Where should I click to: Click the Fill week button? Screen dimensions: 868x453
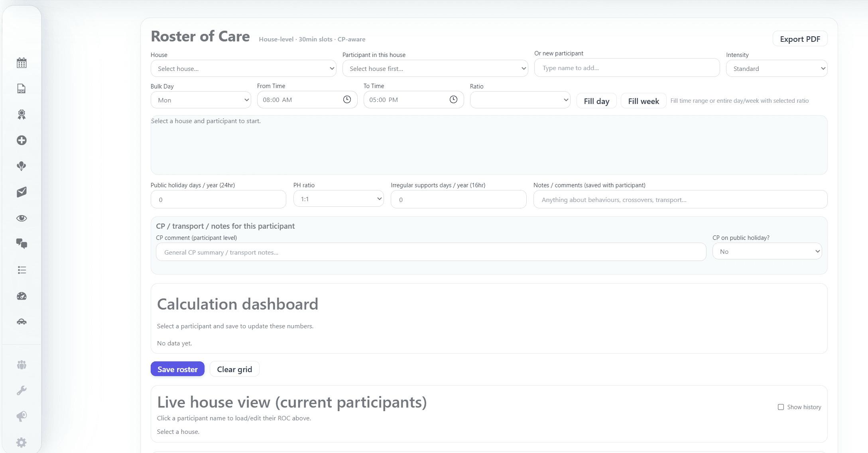point(644,101)
